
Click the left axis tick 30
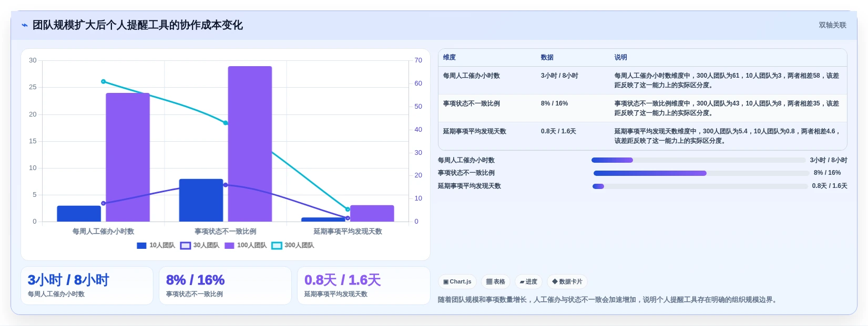[x=33, y=60]
